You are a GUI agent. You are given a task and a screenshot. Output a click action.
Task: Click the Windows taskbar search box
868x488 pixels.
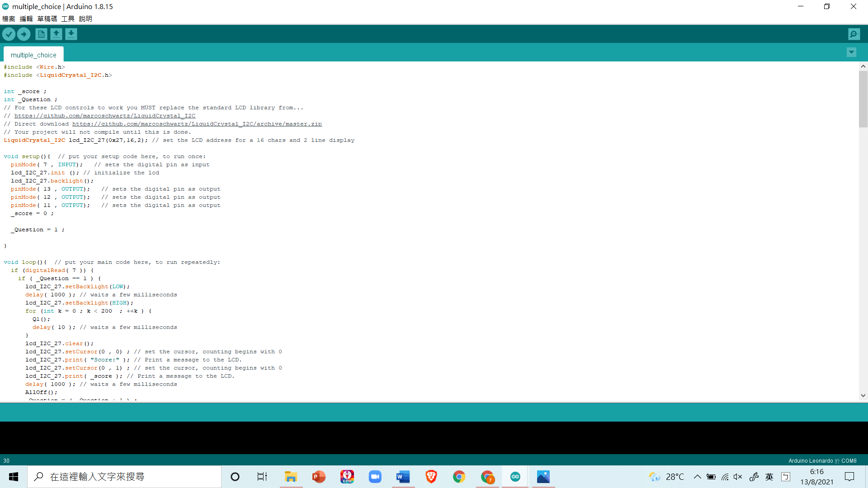[124, 477]
